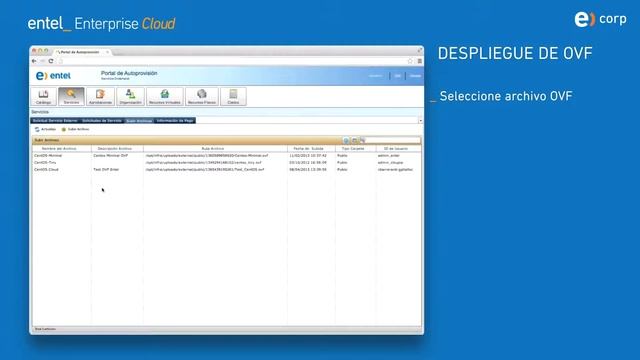Click the round blue table header icon
Screen dimensions: 640x360
click(346, 140)
